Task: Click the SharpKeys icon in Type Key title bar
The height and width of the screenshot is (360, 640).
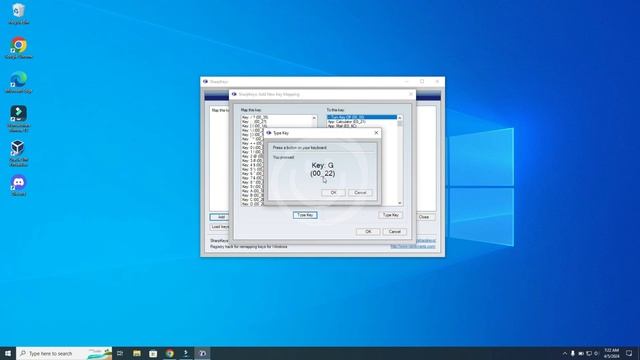Action: 269,133
